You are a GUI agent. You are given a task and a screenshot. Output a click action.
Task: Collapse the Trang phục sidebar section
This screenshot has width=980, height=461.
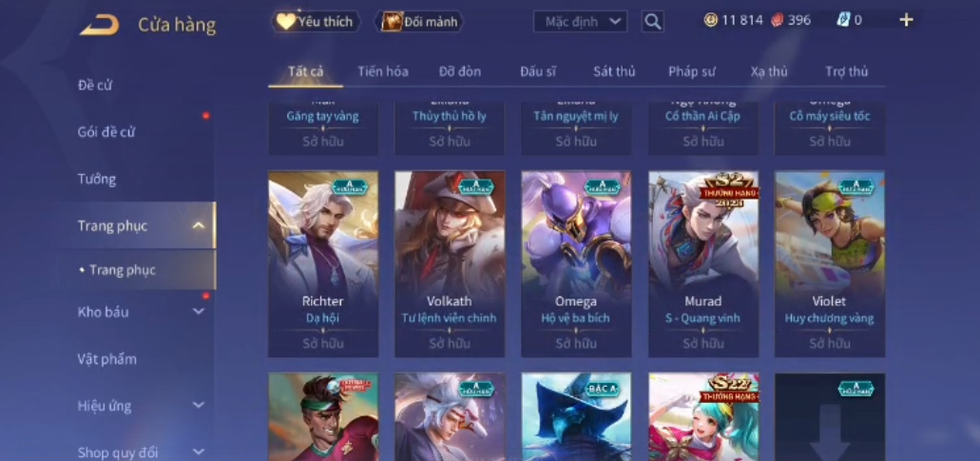(198, 225)
